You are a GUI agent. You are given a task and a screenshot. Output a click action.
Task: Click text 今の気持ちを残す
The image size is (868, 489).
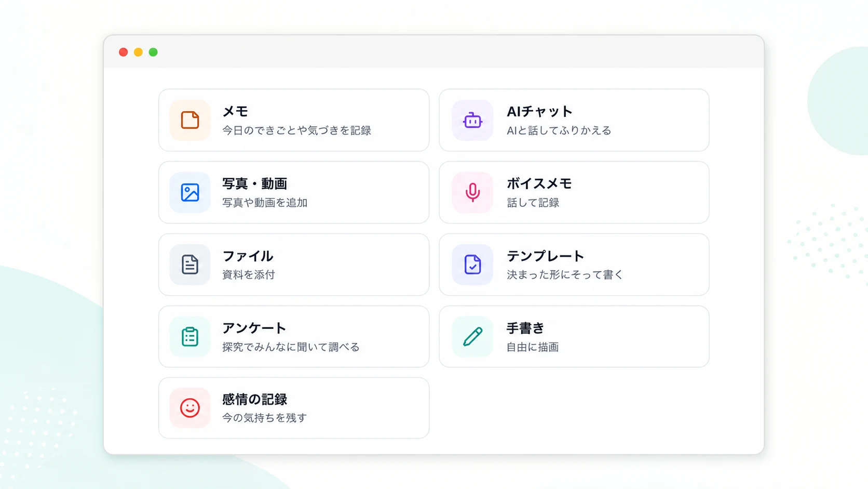tap(264, 417)
